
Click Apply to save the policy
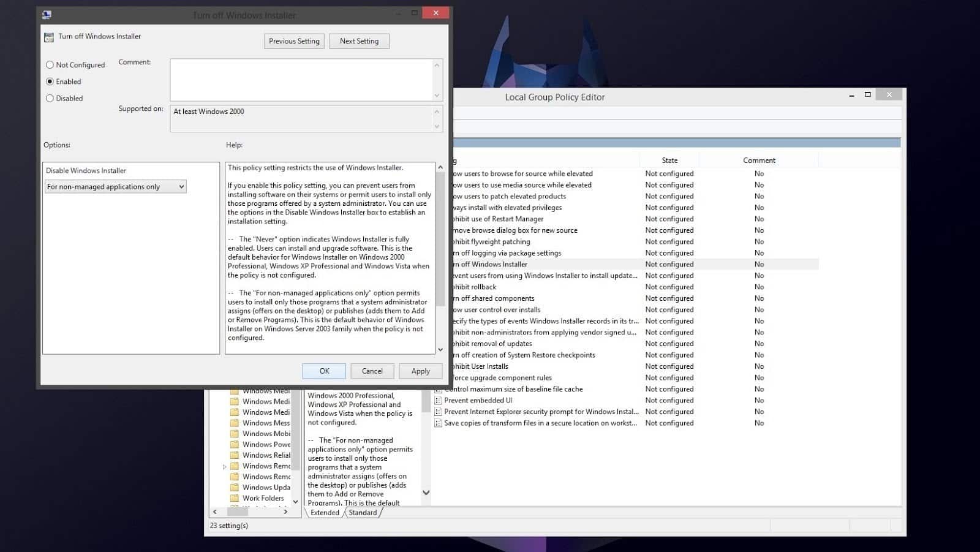420,371
